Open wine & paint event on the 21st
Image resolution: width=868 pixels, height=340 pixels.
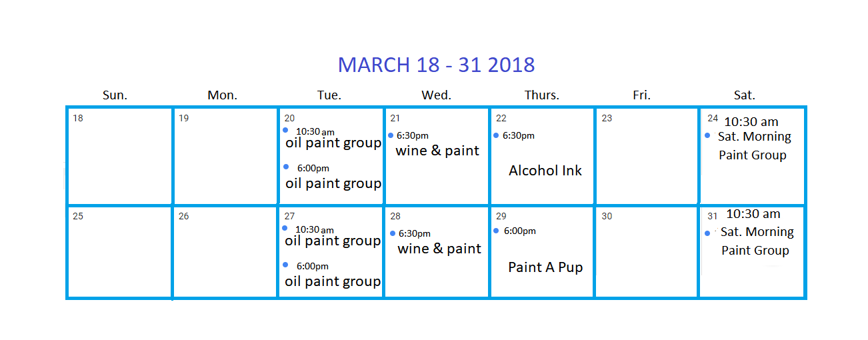click(x=437, y=144)
